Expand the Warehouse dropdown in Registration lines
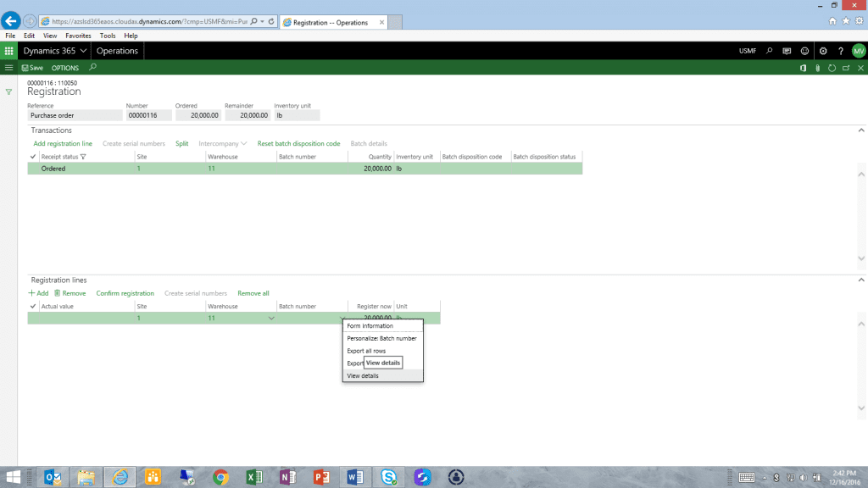 coord(271,319)
